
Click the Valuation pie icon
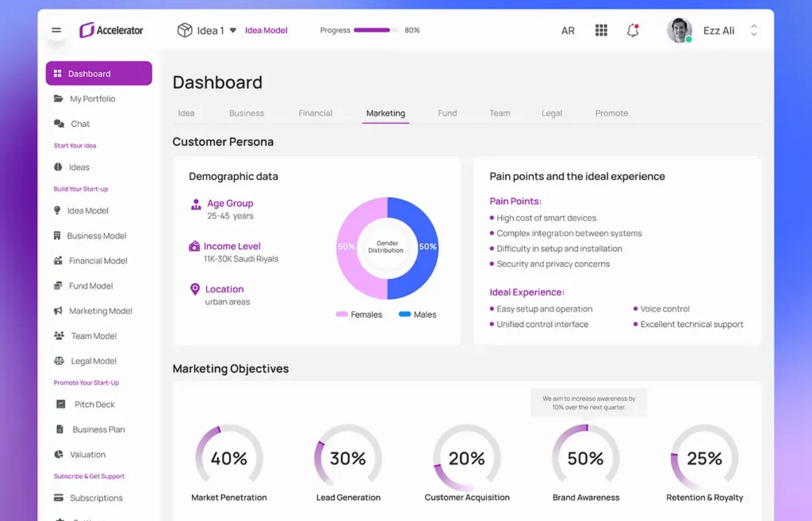pos(59,454)
